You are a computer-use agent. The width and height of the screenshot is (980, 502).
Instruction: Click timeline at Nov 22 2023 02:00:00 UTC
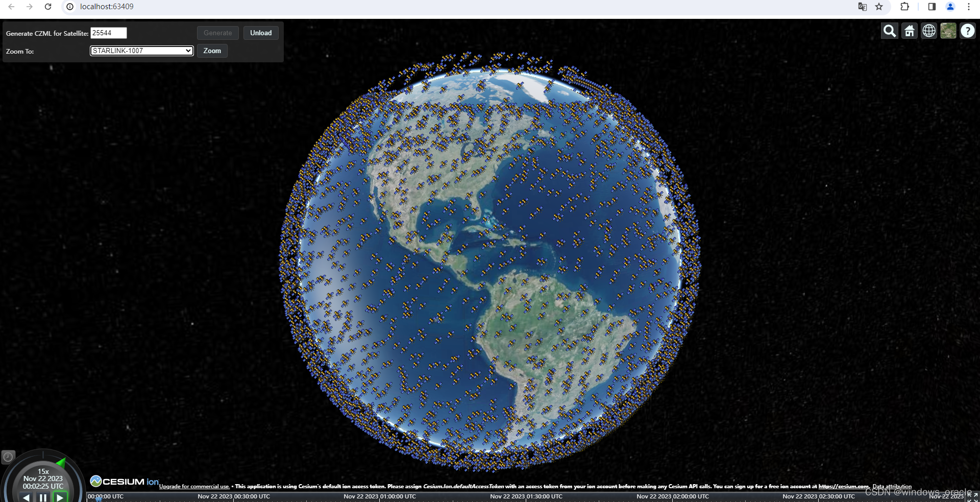pos(673,496)
